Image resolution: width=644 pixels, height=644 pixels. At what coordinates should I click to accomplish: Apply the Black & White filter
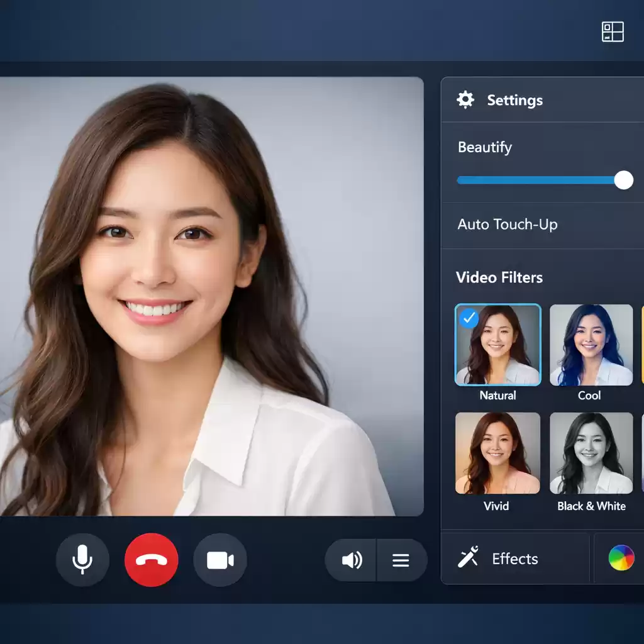tap(591, 453)
